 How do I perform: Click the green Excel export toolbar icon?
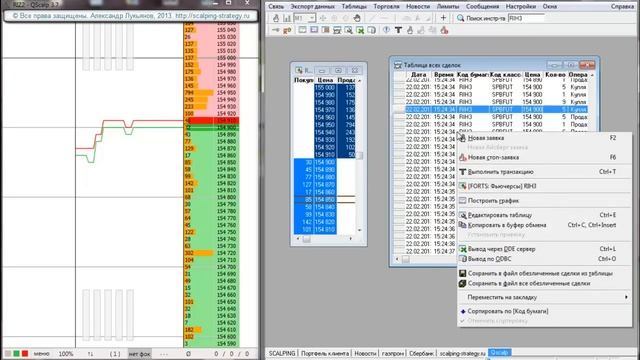(x=360, y=30)
